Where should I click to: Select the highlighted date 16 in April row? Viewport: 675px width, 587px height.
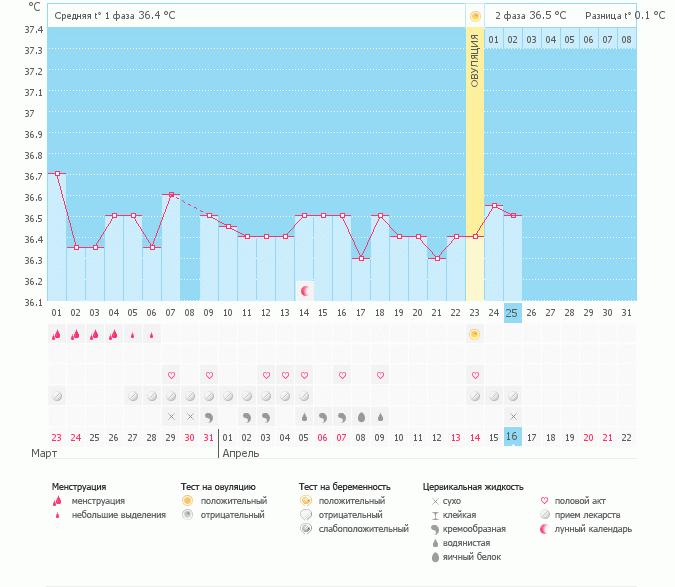[x=512, y=437]
